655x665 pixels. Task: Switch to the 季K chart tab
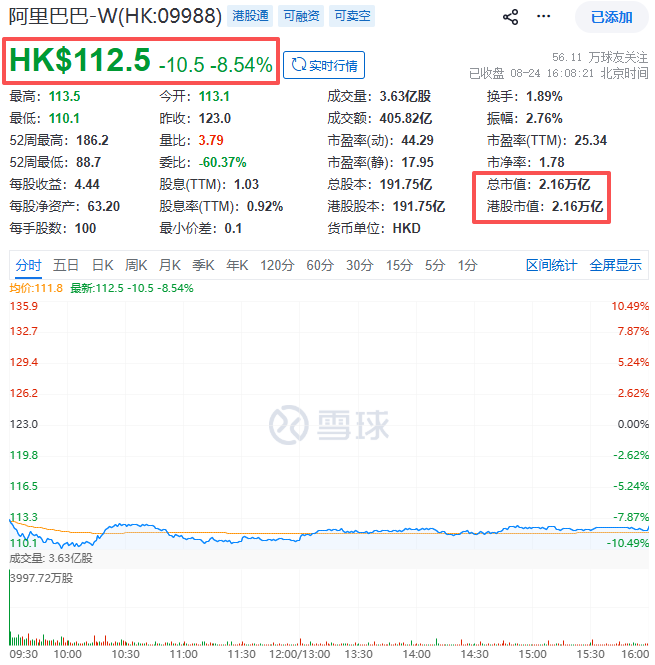(x=203, y=265)
